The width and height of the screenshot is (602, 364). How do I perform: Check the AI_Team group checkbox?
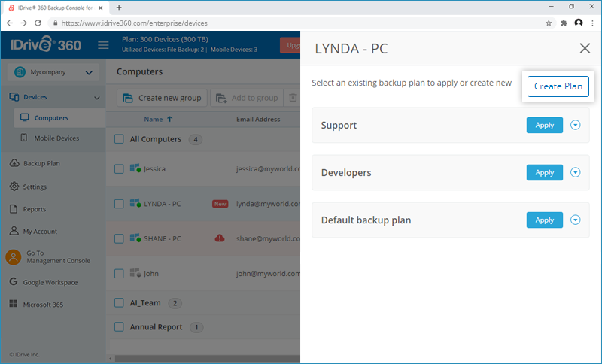tap(119, 302)
